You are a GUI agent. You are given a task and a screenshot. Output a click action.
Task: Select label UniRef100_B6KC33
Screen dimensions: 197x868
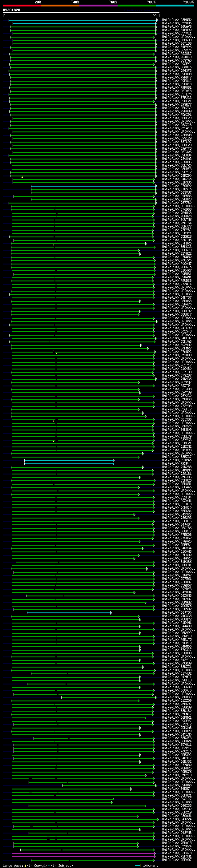(x=177, y=247)
